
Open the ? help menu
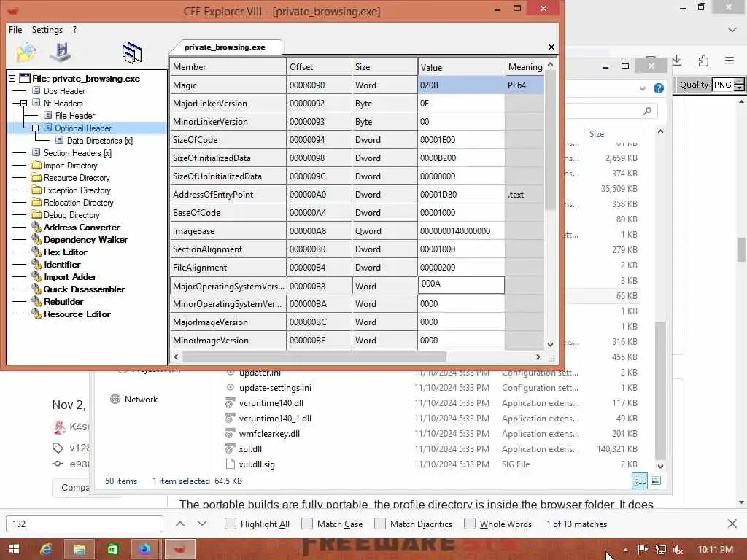(75, 29)
